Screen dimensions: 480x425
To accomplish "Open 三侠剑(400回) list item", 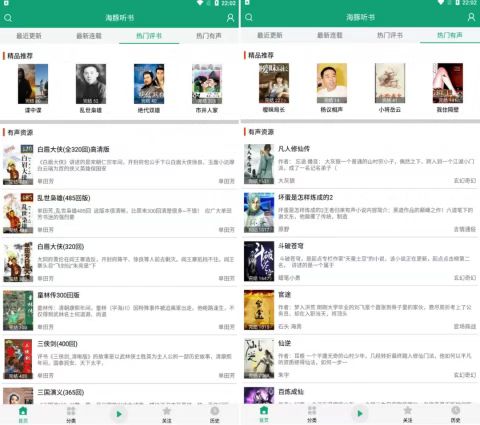I will [x=119, y=359].
